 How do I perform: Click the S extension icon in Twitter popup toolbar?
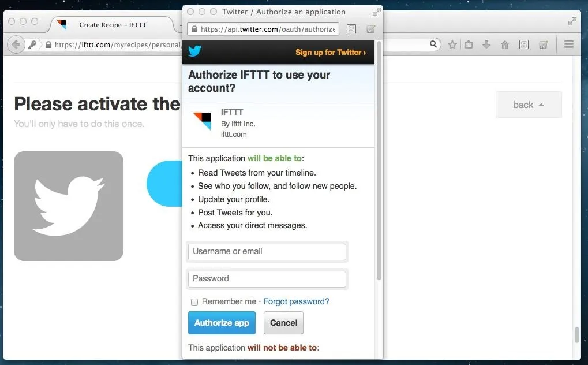[x=351, y=29]
